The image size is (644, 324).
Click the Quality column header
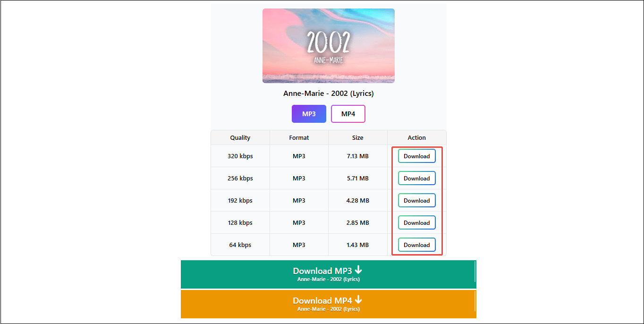(240, 137)
